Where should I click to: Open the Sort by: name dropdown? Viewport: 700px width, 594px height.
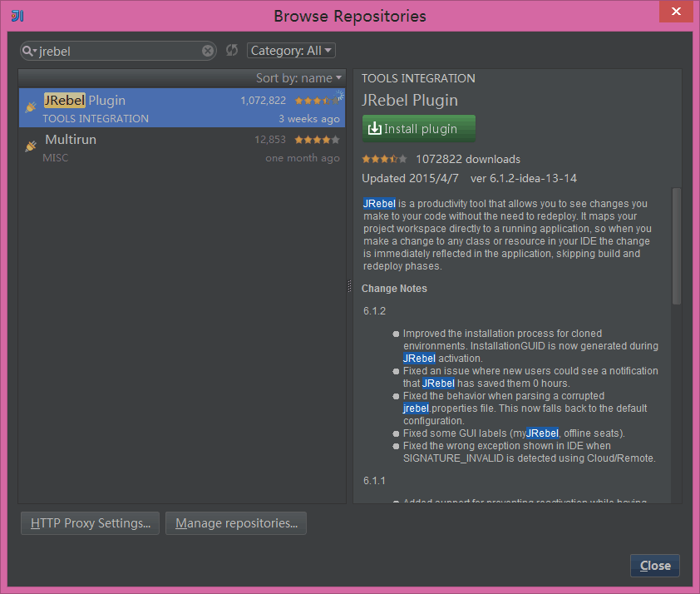(x=298, y=78)
